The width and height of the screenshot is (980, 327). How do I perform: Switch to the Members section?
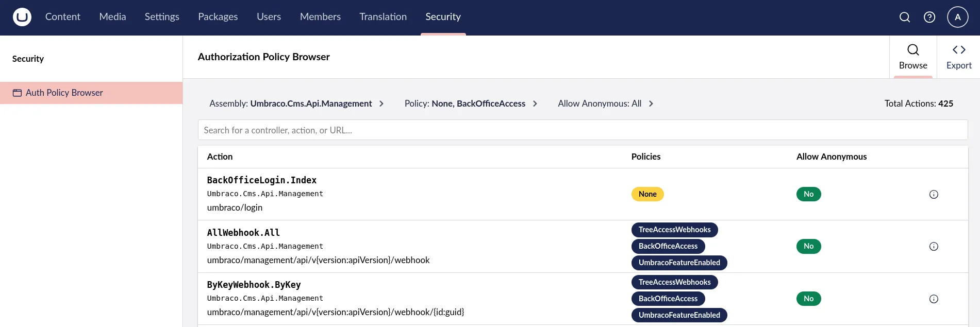(x=320, y=17)
